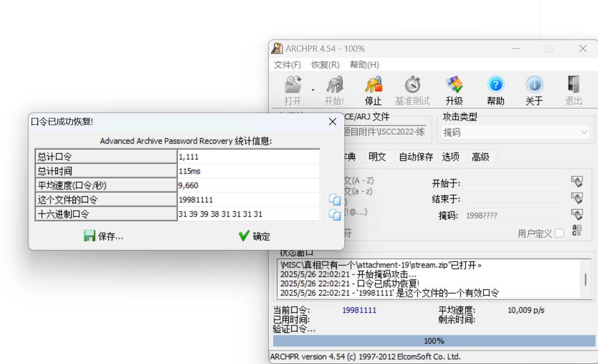Viewport: 598px width, 364px height.
Task: Minimize the ARCHPR window
Action: [x=515, y=48]
